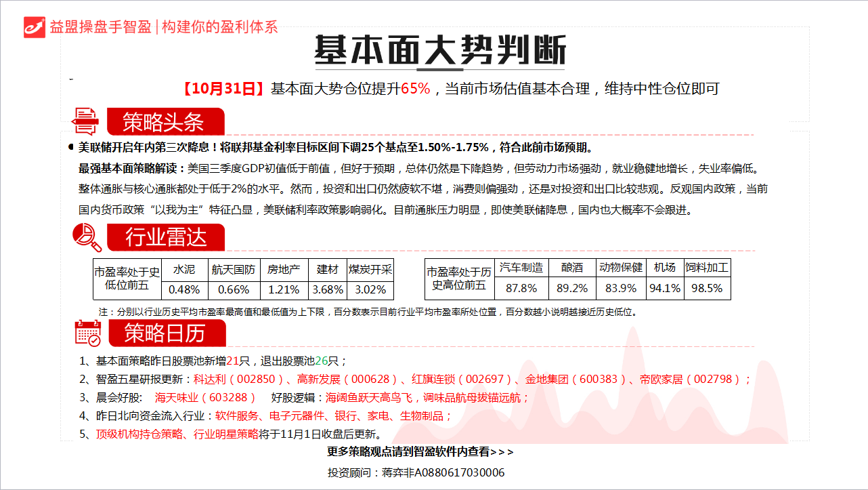This screenshot has width=868, height=490.
Task: Select the 策略日历 red section banner
Action: [x=166, y=333]
